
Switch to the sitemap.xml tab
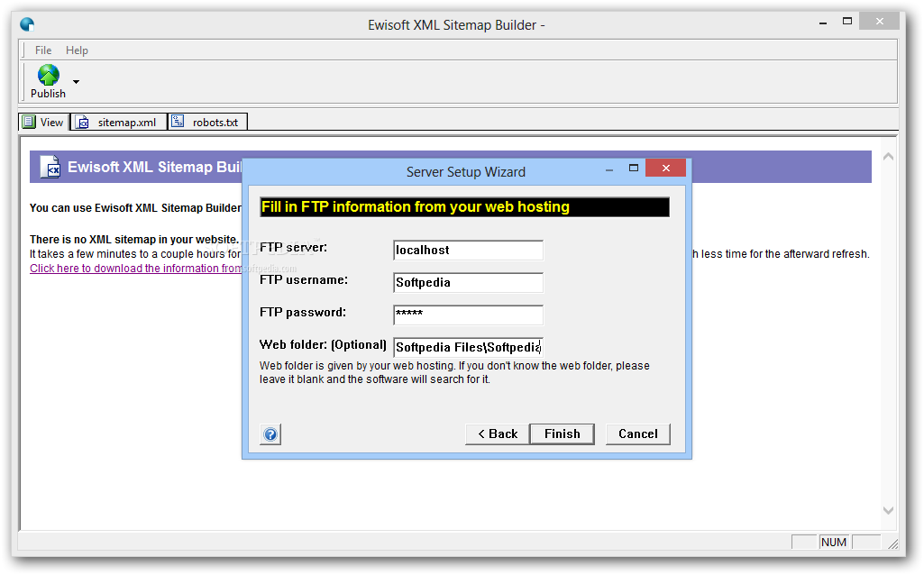(x=118, y=122)
